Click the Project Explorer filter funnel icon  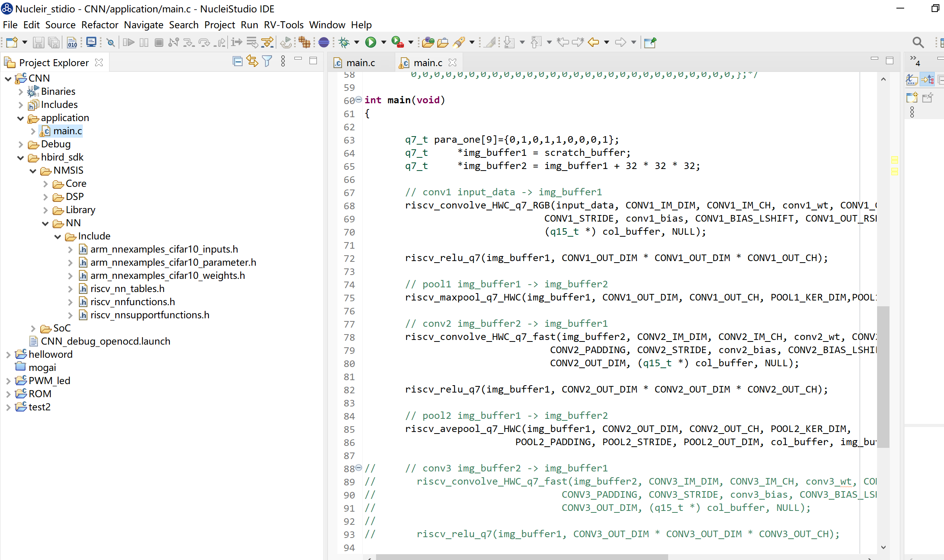click(267, 61)
